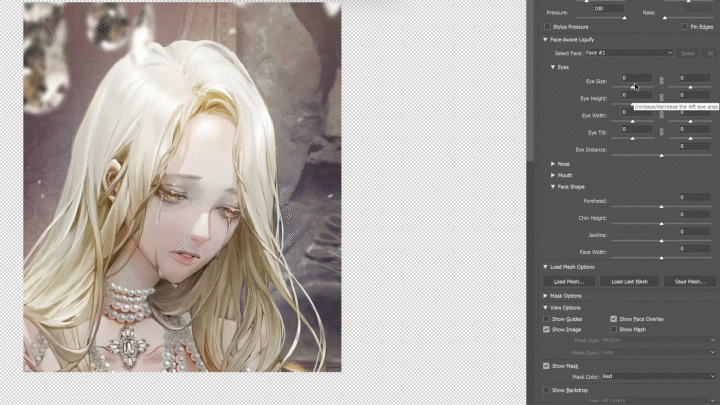
Task: Click the right Eye Size slider handle
Action: coord(690,87)
